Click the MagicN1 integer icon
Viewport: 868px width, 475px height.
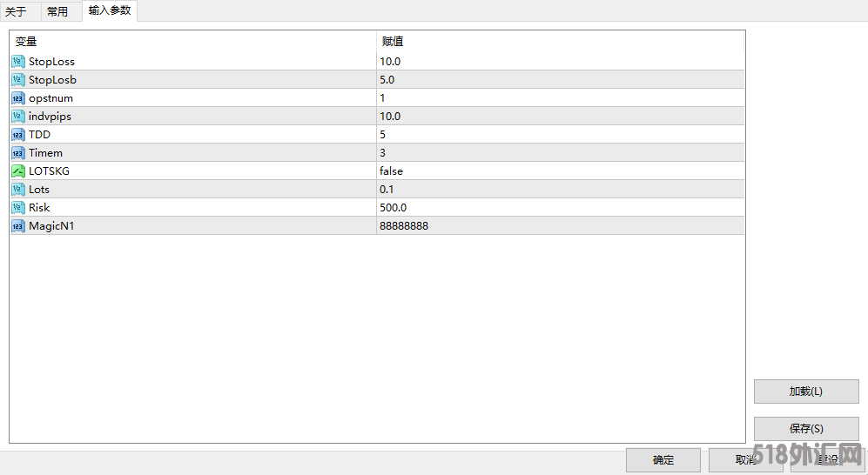(x=18, y=226)
